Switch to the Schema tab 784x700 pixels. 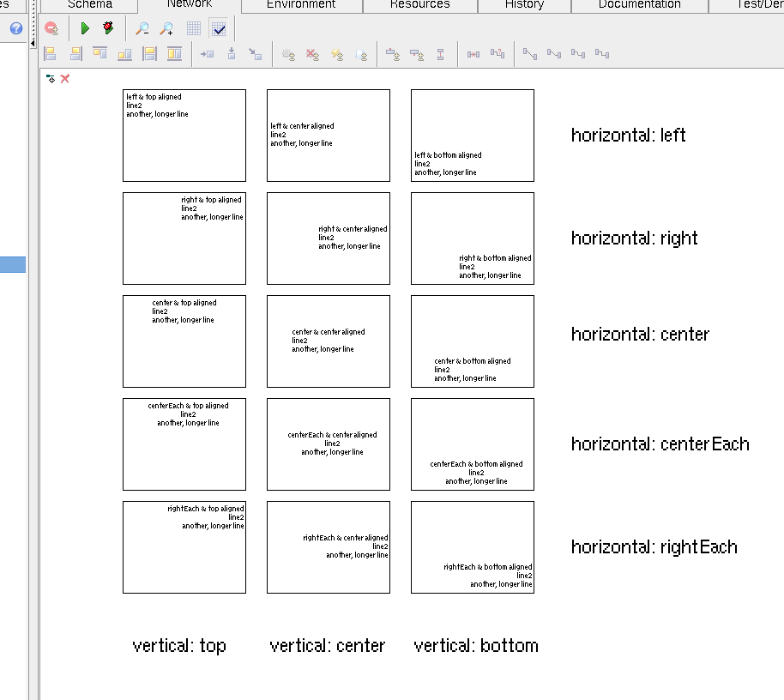pyautogui.click(x=90, y=5)
